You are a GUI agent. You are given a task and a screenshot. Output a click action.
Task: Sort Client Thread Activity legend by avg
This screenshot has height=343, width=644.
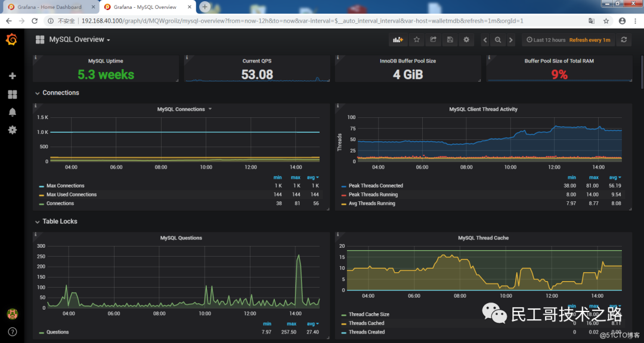(x=615, y=177)
